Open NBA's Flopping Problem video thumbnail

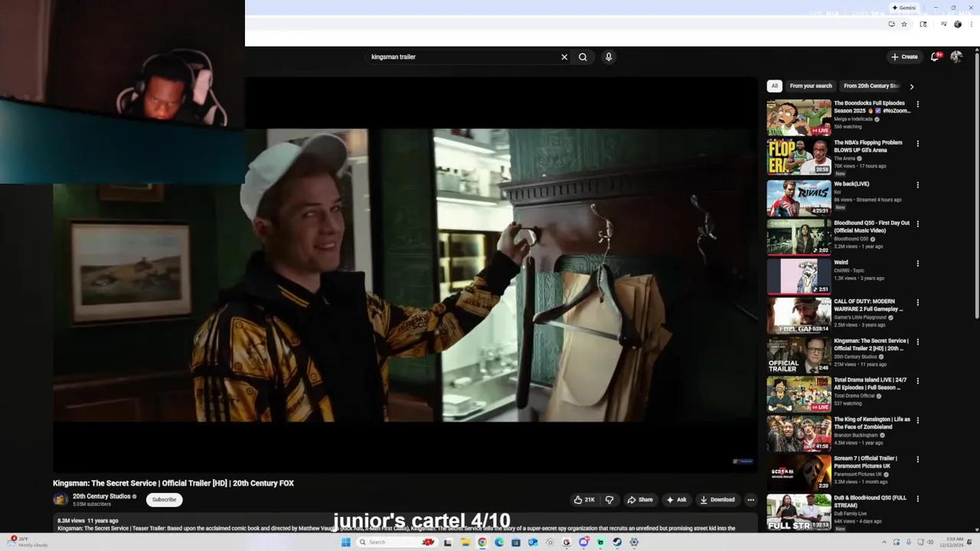pos(799,156)
